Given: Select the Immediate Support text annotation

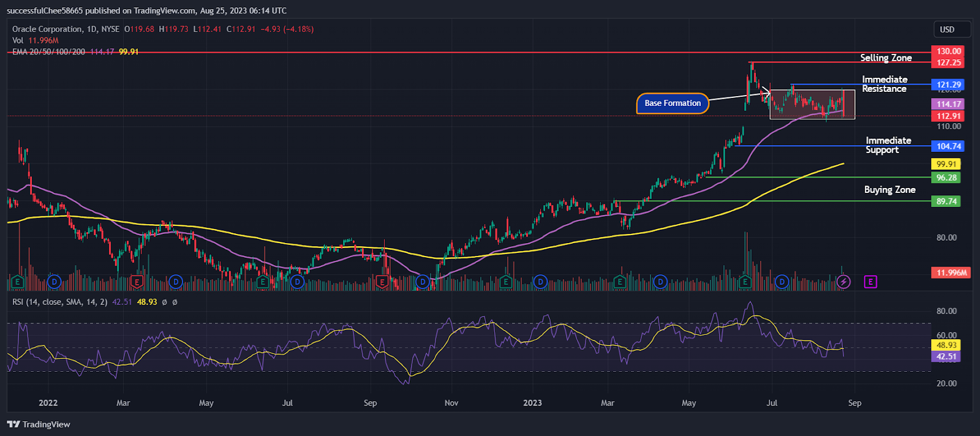Looking at the screenshot, I should [888, 145].
